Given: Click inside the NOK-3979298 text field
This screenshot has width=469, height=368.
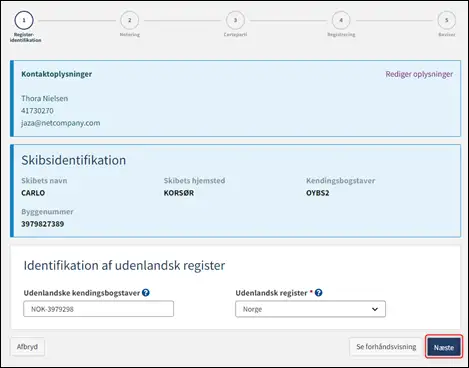Looking at the screenshot, I should point(99,309).
